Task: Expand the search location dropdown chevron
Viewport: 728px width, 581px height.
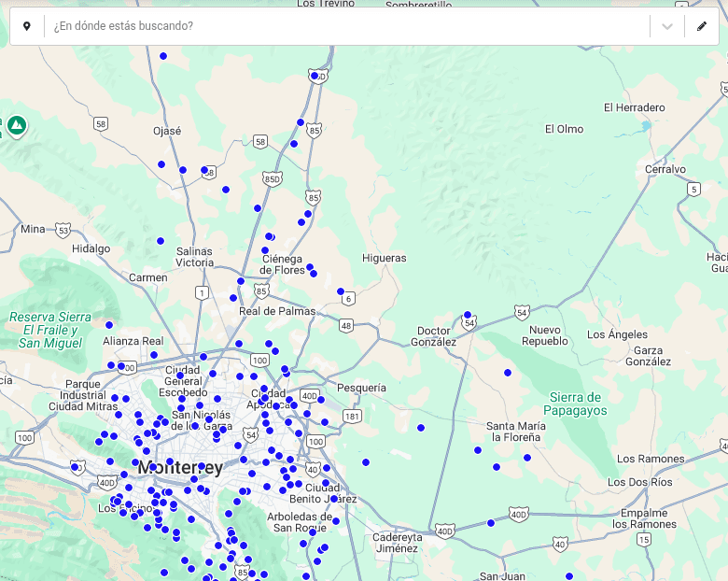Action: pyautogui.click(x=667, y=26)
